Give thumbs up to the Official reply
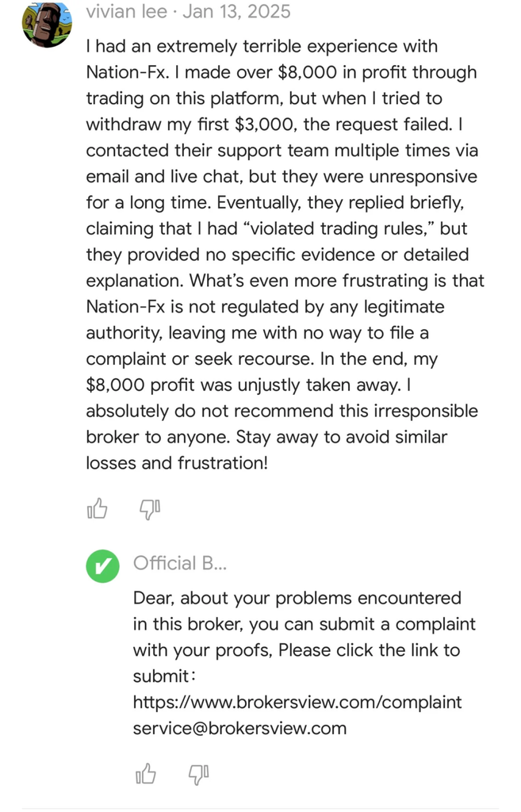This screenshot has width=521, height=812. [x=146, y=774]
